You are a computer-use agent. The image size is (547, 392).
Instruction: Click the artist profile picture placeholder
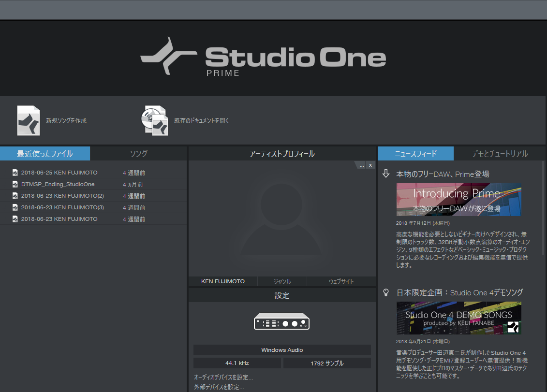click(281, 218)
